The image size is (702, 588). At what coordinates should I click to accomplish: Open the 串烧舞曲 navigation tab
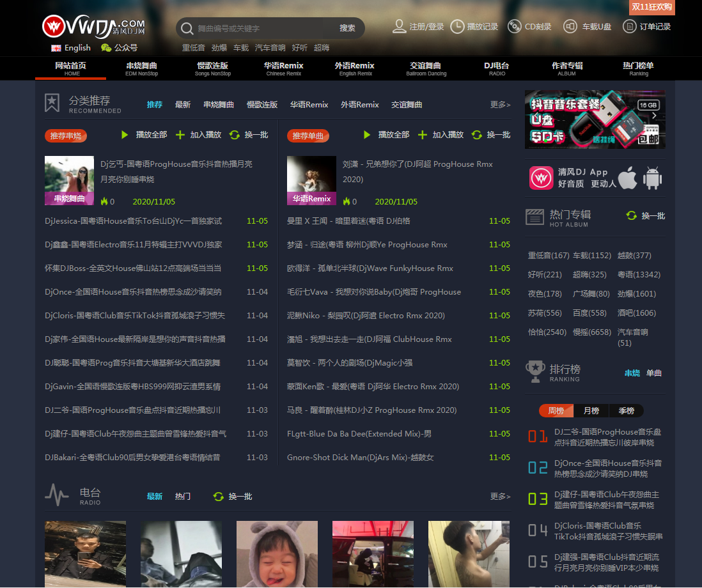point(141,68)
